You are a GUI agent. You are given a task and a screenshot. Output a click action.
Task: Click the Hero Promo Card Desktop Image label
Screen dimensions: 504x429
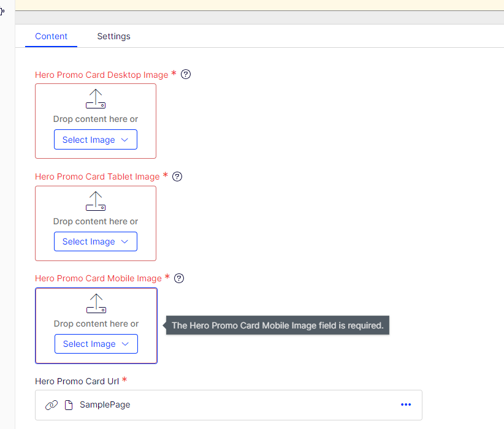101,75
